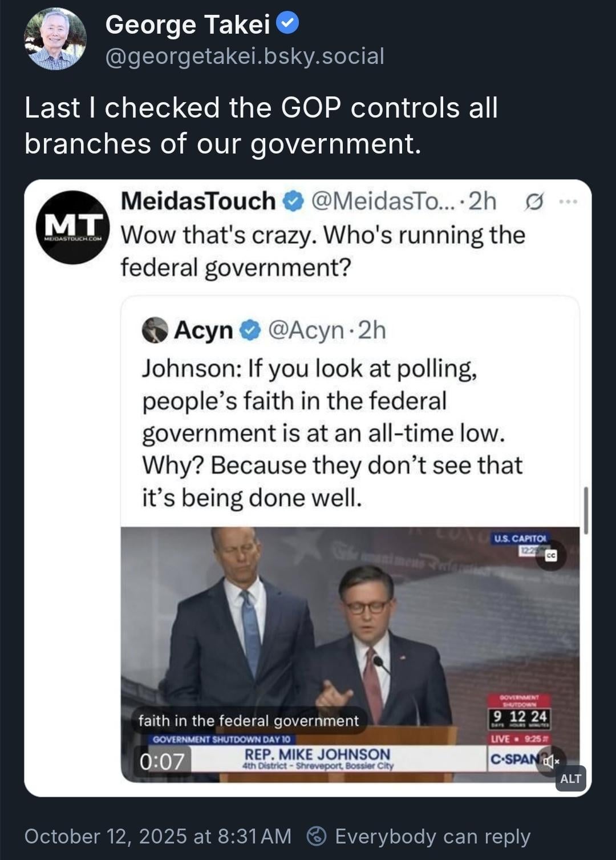The width and height of the screenshot is (616, 860).
Task: Open the MeidasTouch MT logo avatar
Action: [72, 227]
